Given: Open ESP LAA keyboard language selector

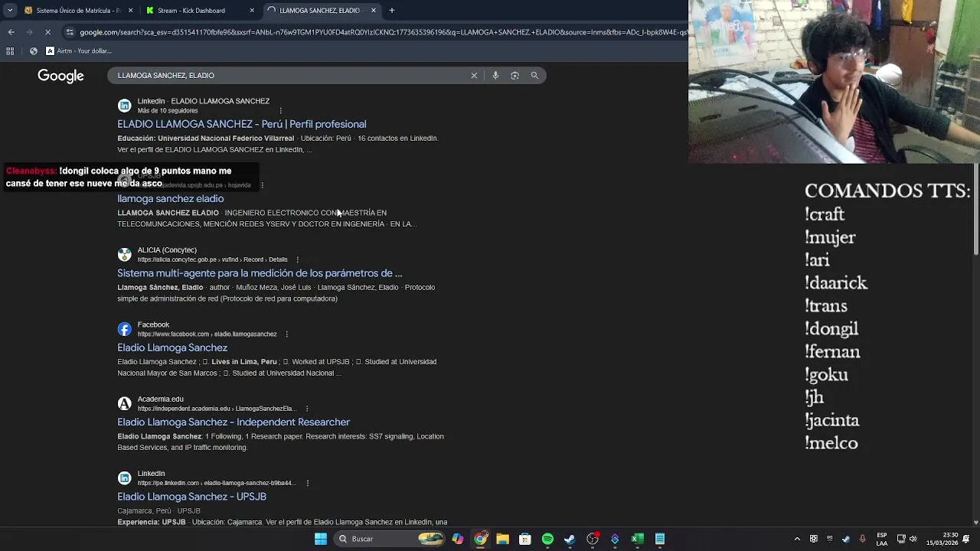Looking at the screenshot, I should click(x=882, y=539).
